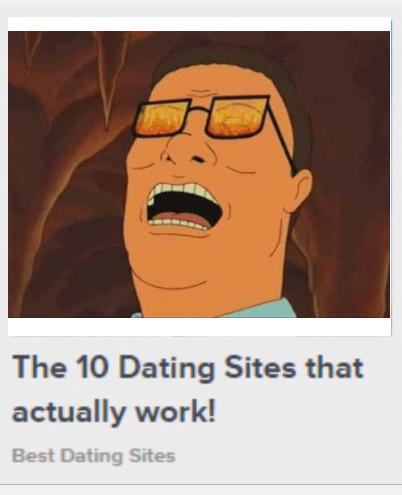
Task: Click the right lens of the glasses
Action: pyautogui.click(x=238, y=117)
